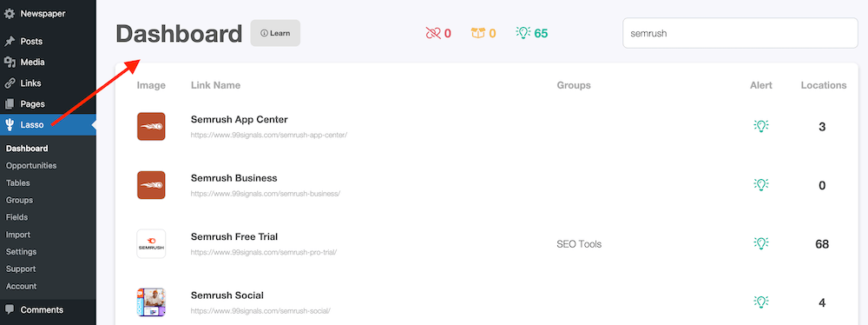
Task: Open the Semrush Social link
Action: click(227, 295)
